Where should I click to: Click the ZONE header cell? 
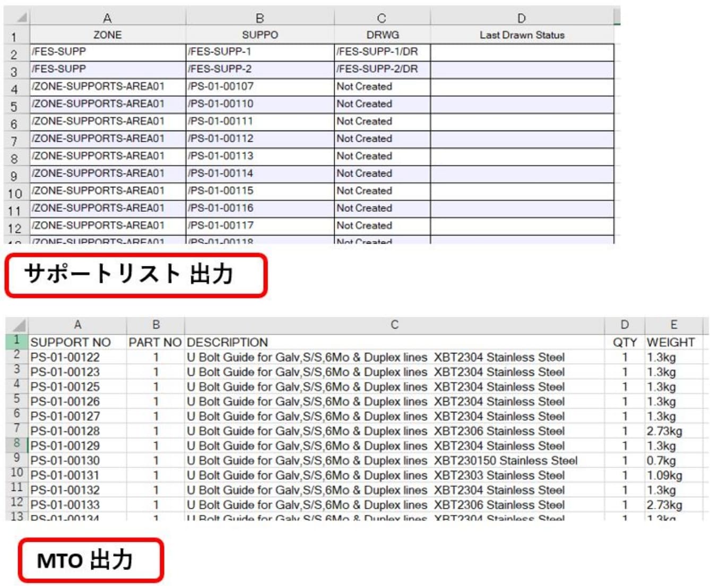tap(107, 35)
